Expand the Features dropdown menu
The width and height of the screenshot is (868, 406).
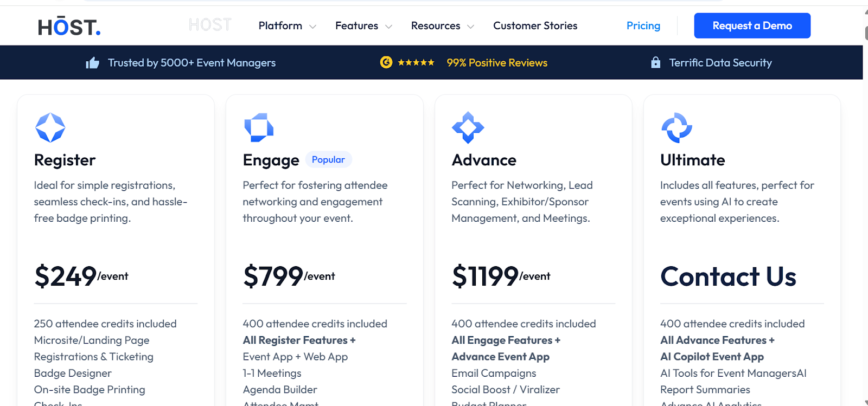coord(363,25)
